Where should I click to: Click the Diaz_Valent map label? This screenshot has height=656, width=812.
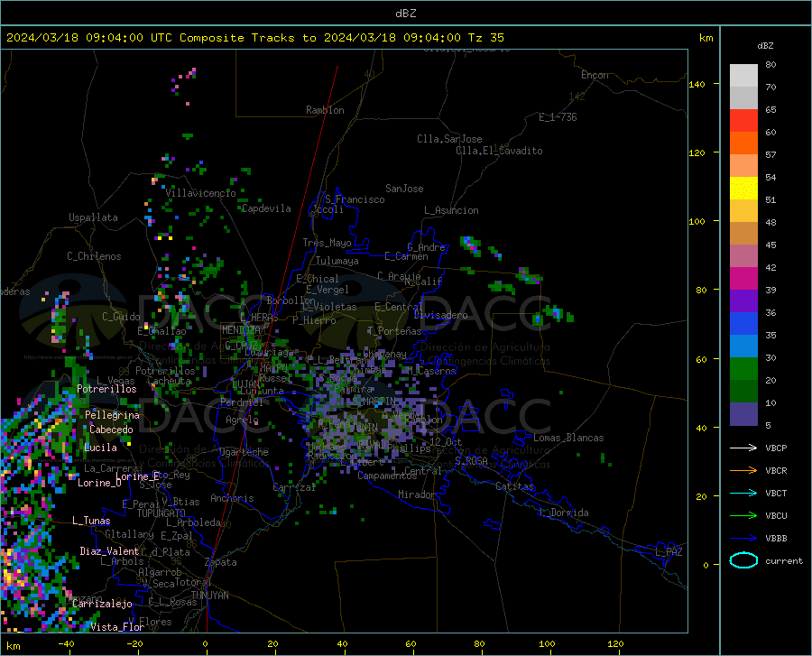click(109, 551)
